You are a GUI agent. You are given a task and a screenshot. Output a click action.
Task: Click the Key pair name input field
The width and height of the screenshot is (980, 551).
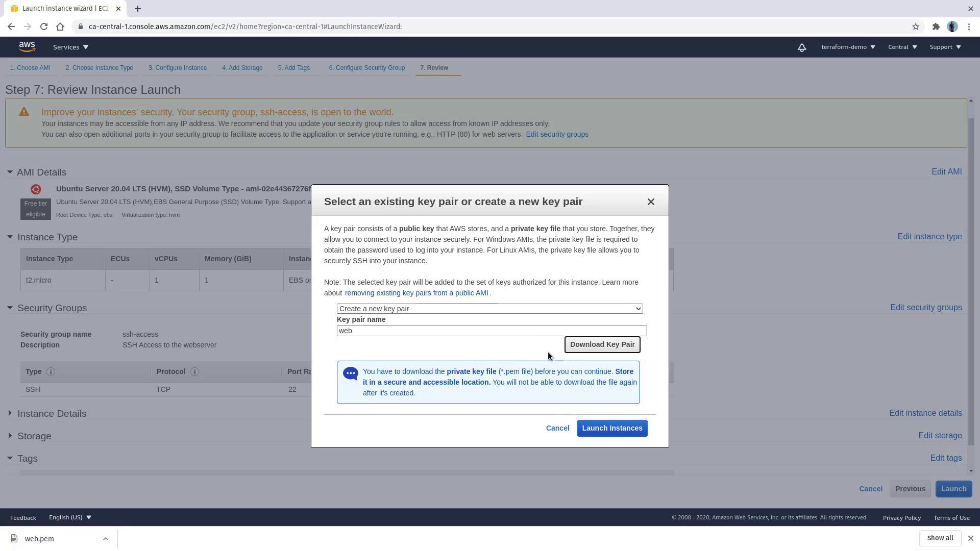tap(492, 331)
